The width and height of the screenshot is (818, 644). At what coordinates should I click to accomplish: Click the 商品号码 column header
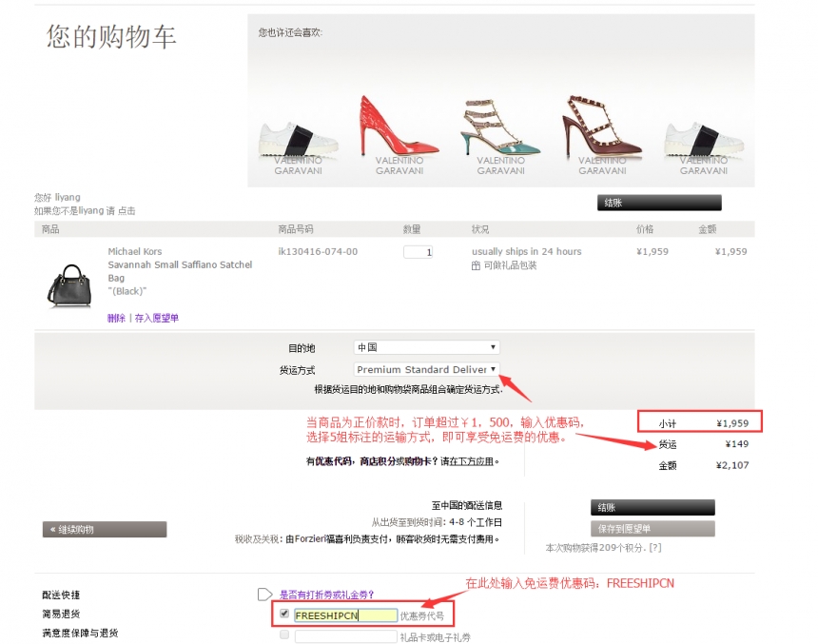click(x=296, y=229)
